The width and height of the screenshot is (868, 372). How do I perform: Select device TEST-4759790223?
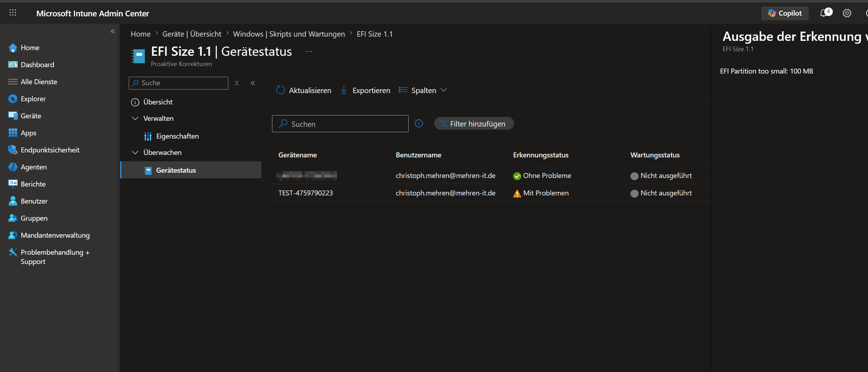coord(305,193)
